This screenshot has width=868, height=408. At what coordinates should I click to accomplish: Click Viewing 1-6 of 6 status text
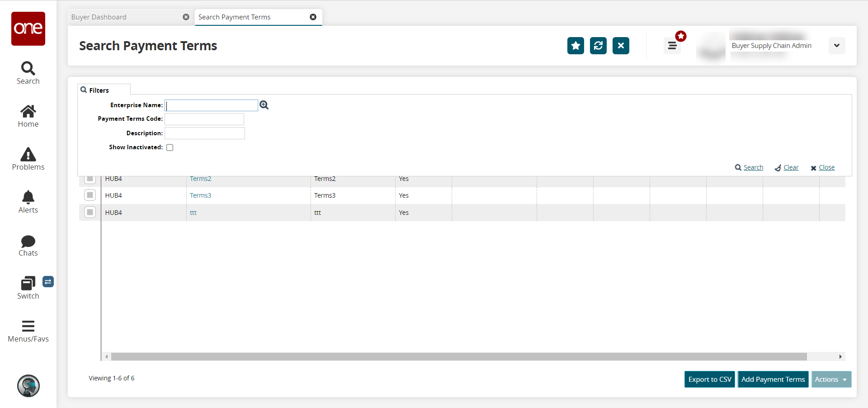pyautogui.click(x=112, y=378)
